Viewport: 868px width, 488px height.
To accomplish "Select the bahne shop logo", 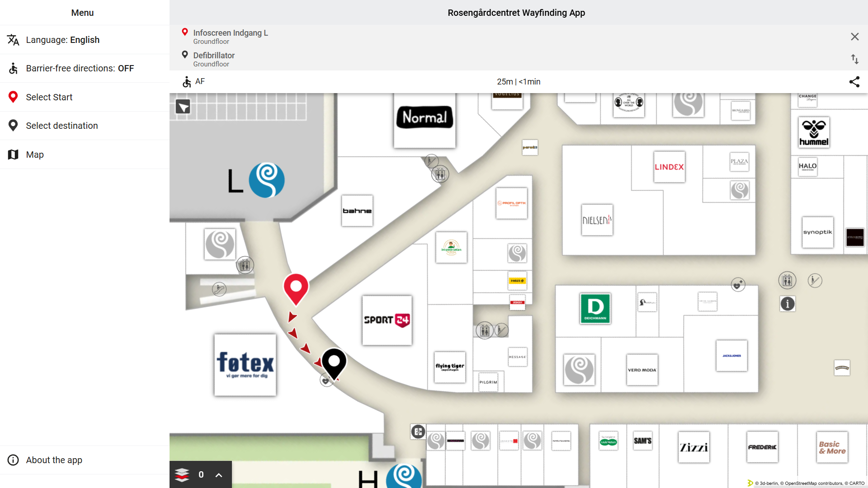I will pos(357,211).
